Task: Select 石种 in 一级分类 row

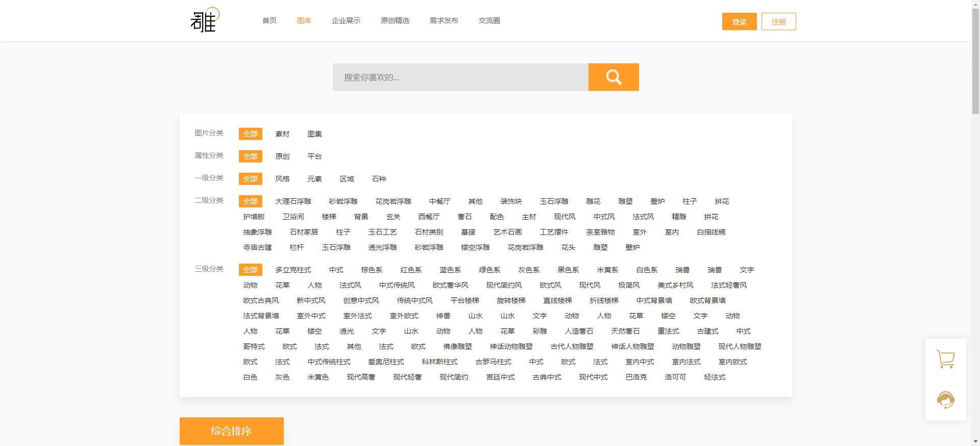Action: [379, 179]
